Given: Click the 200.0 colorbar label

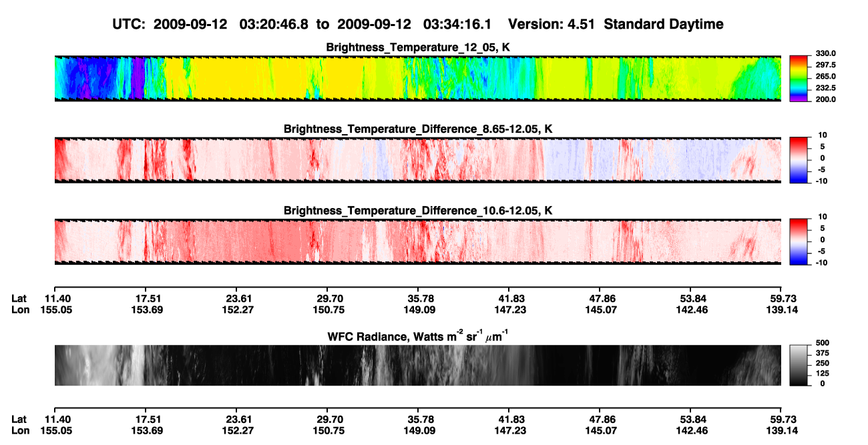Looking at the screenshot, I should click(x=825, y=99).
